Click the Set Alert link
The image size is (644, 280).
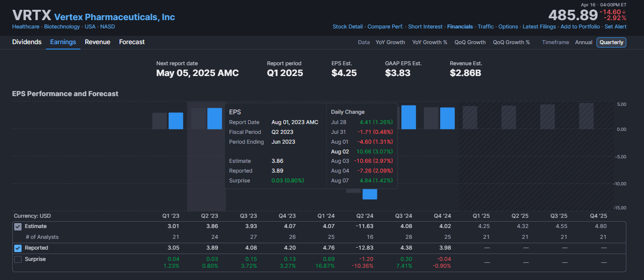616,27
